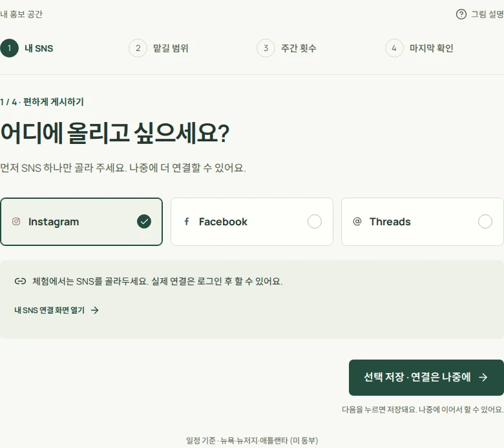Go to the 내 SNS step tab
This screenshot has width=504, height=448.
(27, 48)
